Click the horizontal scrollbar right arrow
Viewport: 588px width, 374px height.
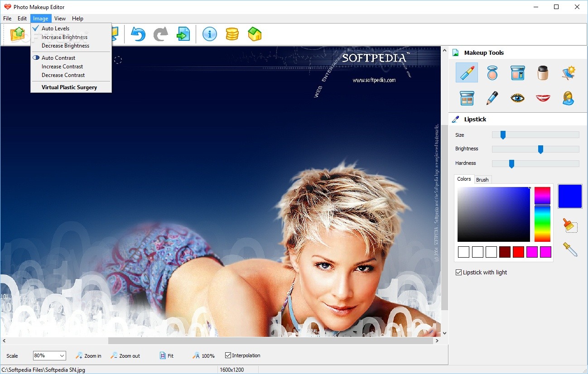coord(437,340)
